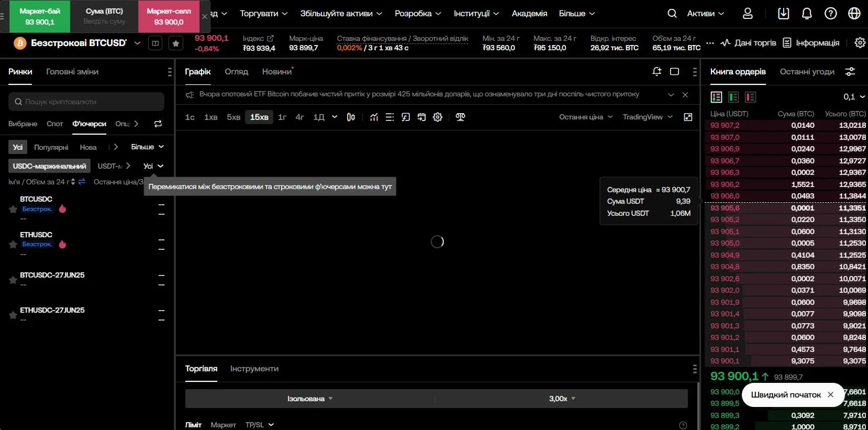Switch to the Новини tab
This screenshot has width=868, height=430.
click(x=277, y=72)
